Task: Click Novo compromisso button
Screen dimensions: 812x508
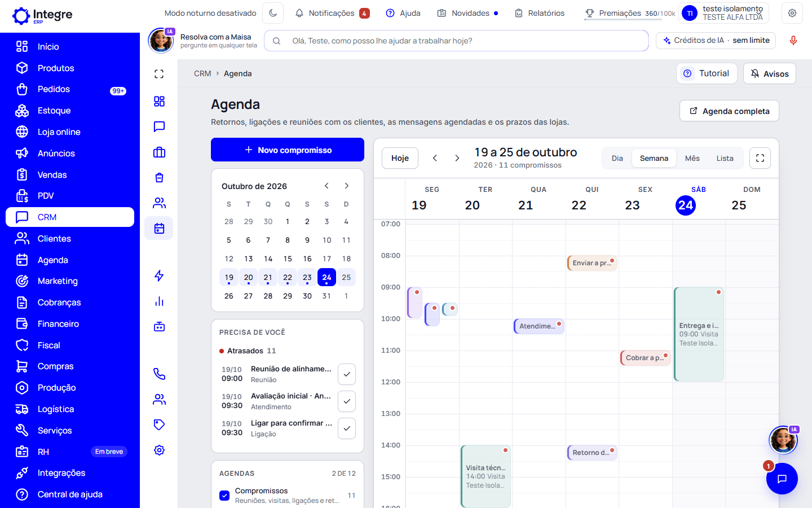Action: point(288,150)
